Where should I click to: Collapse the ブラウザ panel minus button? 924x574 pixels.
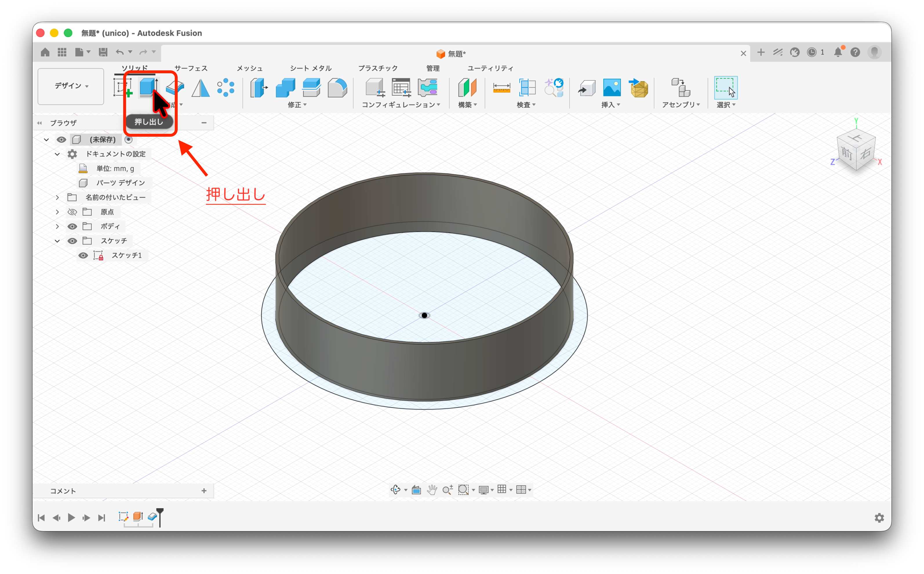tap(204, 123)
